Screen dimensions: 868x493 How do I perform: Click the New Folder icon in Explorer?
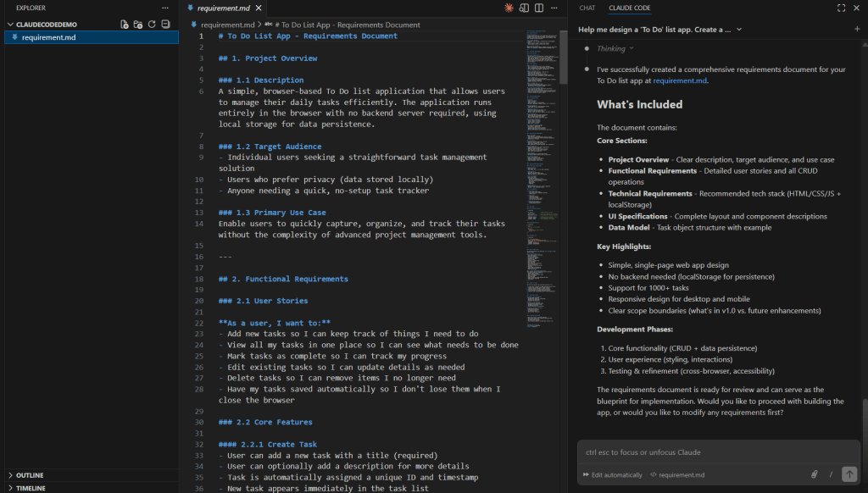click(x=138, y=24)
